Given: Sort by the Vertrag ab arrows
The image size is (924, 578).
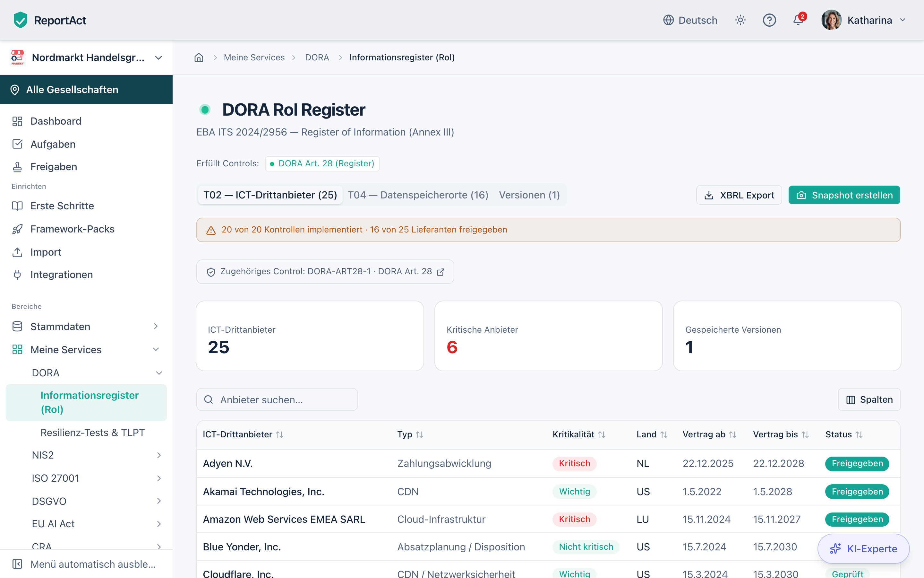Looking at the screenshot, I should click(733, 435).
